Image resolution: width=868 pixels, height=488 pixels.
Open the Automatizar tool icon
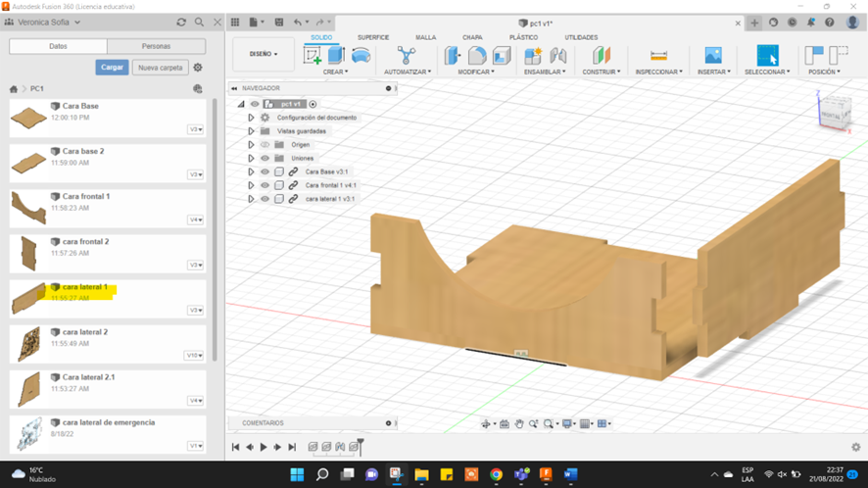[407, 56]
